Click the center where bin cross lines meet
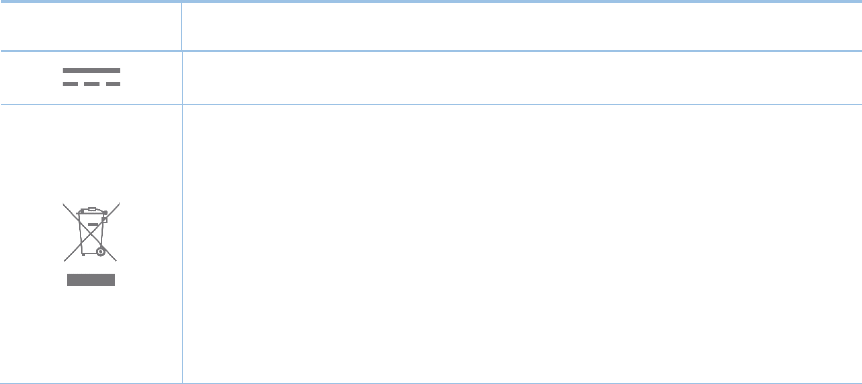Image resolution: width=862 pixels, height=384 pixels. point(91,232)
